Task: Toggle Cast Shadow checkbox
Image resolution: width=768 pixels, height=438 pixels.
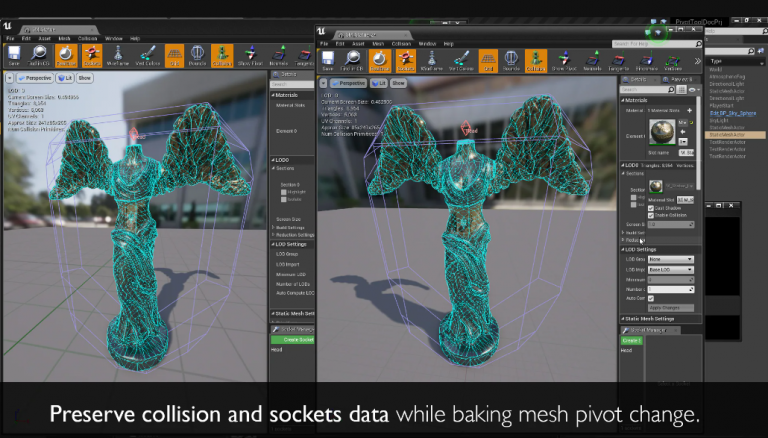Action: tap(651, 208)
